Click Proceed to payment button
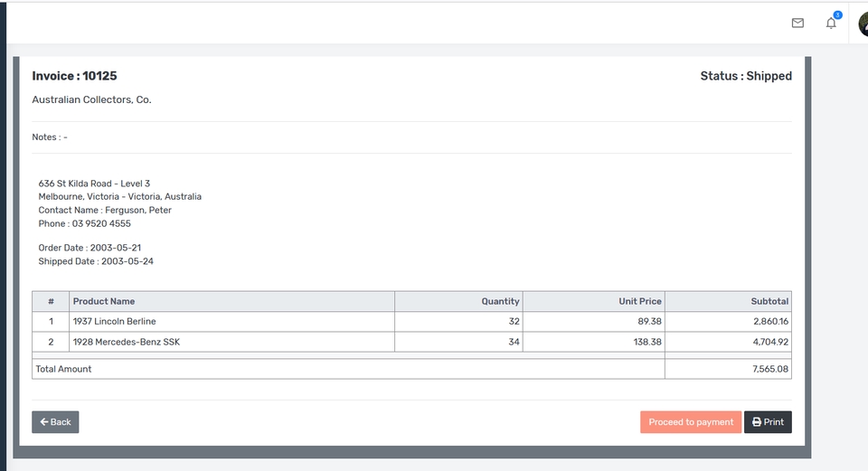The image size is (868, 471). 691,422
